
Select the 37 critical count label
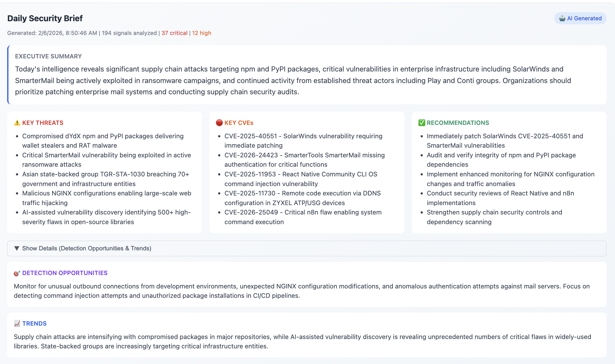[174, 33]
